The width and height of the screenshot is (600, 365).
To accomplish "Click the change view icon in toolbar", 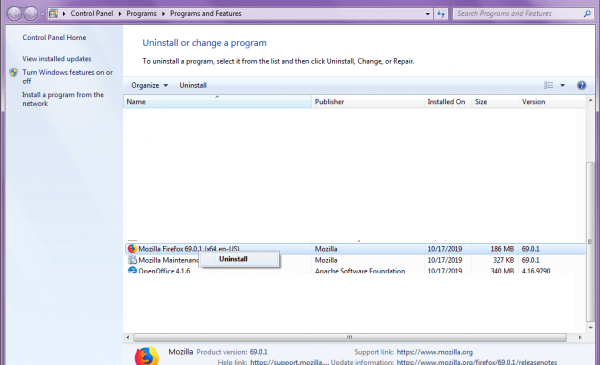I will coord(548,85).
